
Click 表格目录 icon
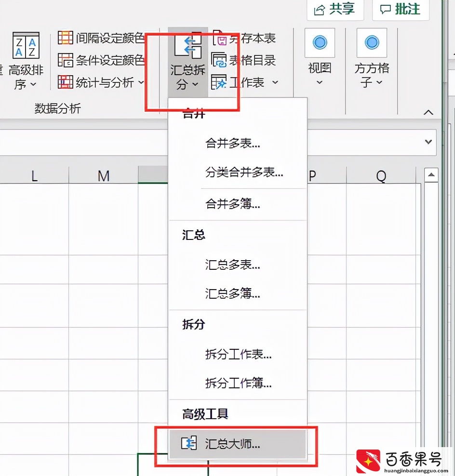pyautogui.click(x=219, y=60)
